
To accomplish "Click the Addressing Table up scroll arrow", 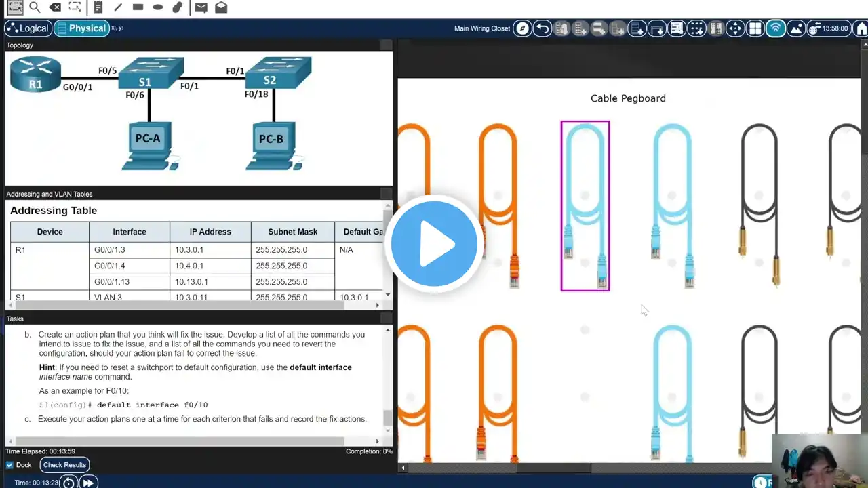I will click(388, 205).
